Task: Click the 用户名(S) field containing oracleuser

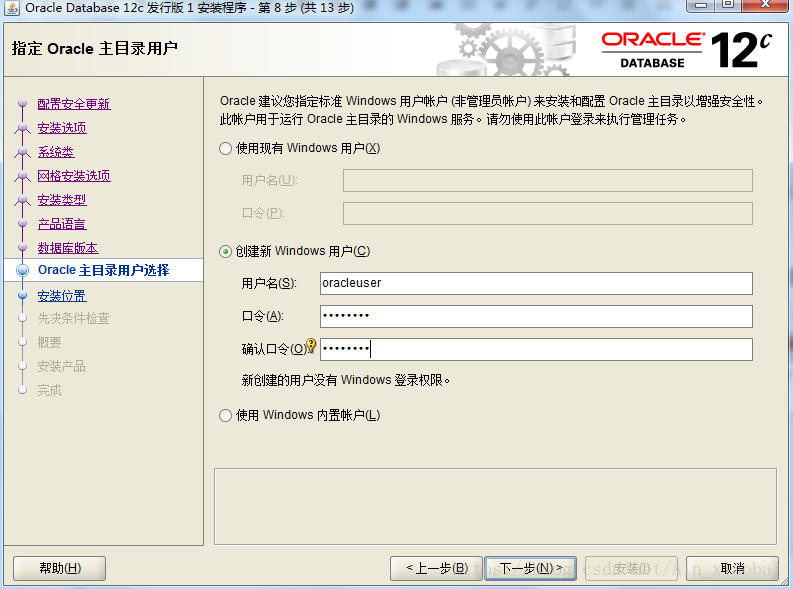Action: (536, 283)
